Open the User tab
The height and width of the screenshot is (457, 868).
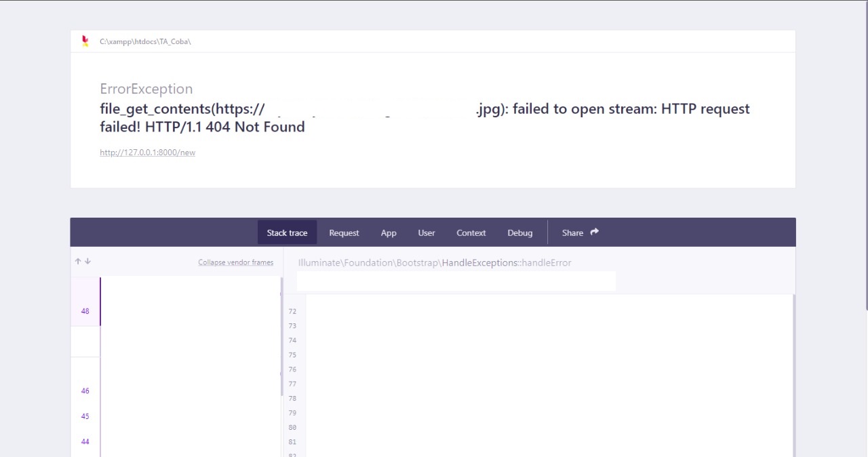click(427, 233)
